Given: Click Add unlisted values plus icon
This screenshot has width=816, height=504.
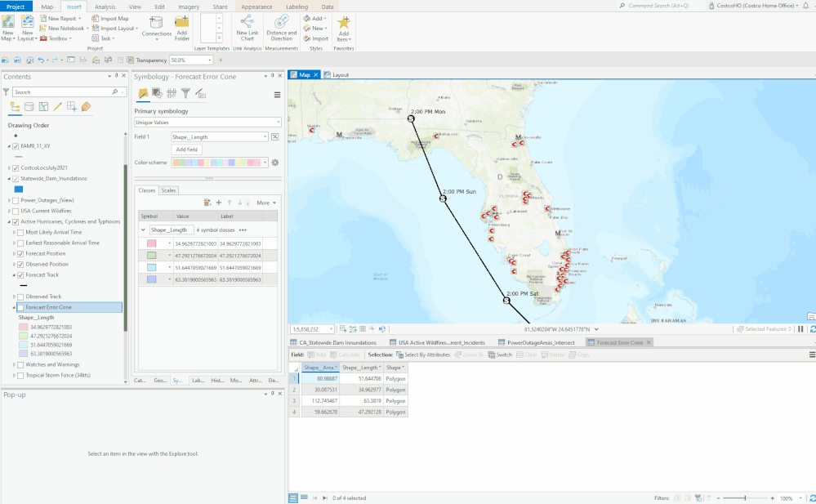Looking at the screenshot, I should 219,203.
